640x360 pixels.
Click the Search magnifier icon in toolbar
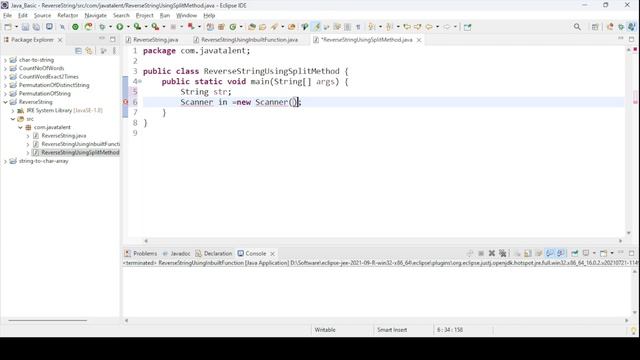click(577, 27)
